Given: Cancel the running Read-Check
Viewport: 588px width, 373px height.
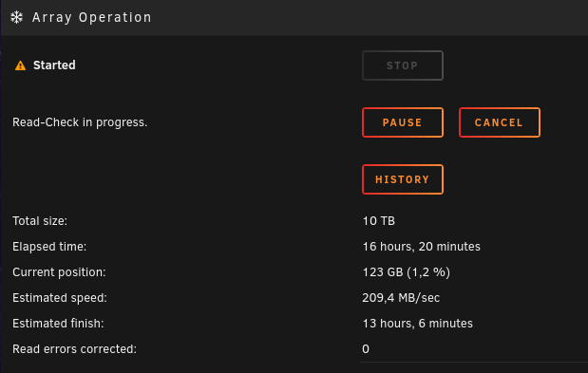Looking at the screenshot, I should (500, 122).
